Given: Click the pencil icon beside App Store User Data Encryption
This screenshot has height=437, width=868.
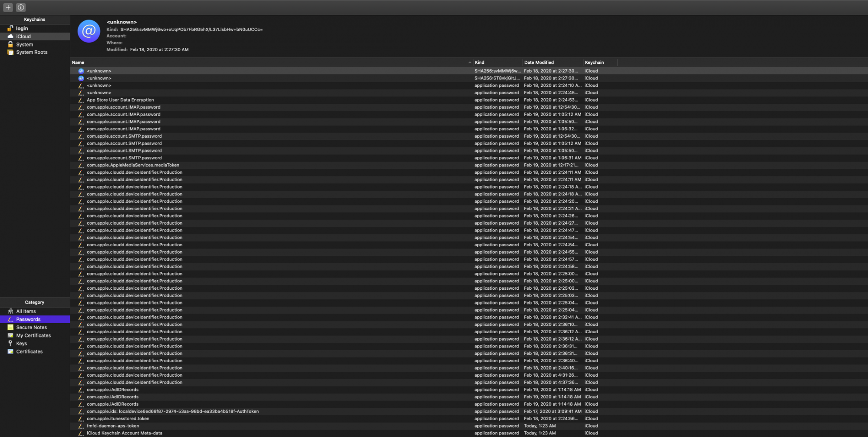Looking at the screenshot, I should tap(81, 100).
